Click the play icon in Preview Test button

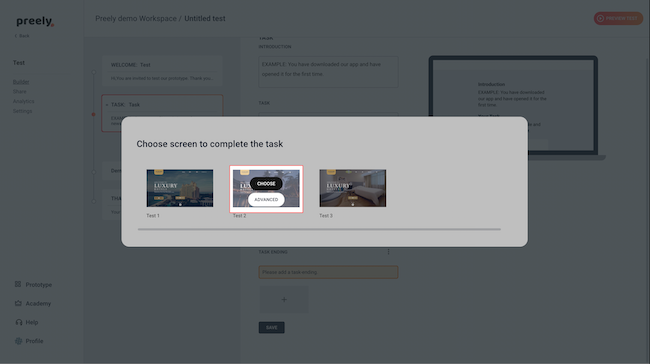coord(600,18)
